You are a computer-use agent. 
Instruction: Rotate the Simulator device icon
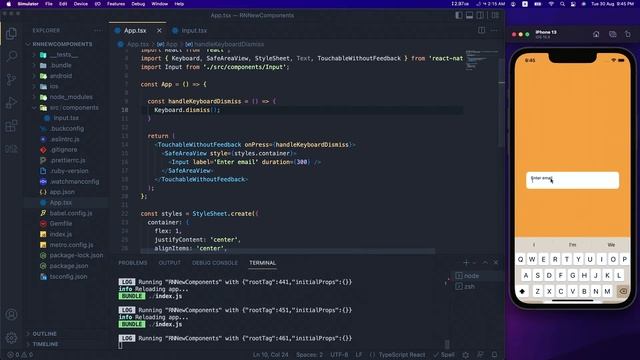[627, 34]
